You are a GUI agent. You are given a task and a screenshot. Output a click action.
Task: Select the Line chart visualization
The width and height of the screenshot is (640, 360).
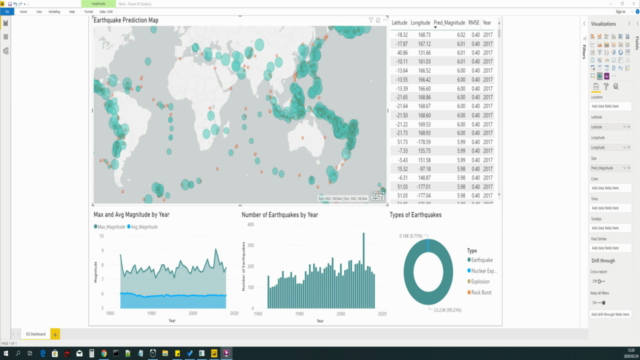pos(593,44)
